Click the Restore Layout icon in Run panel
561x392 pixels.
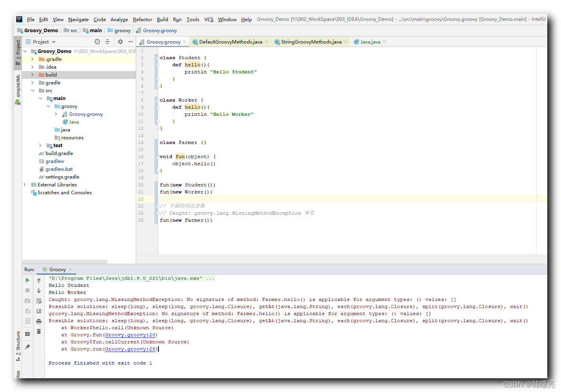pyautogui.click(x=27, y=334)
